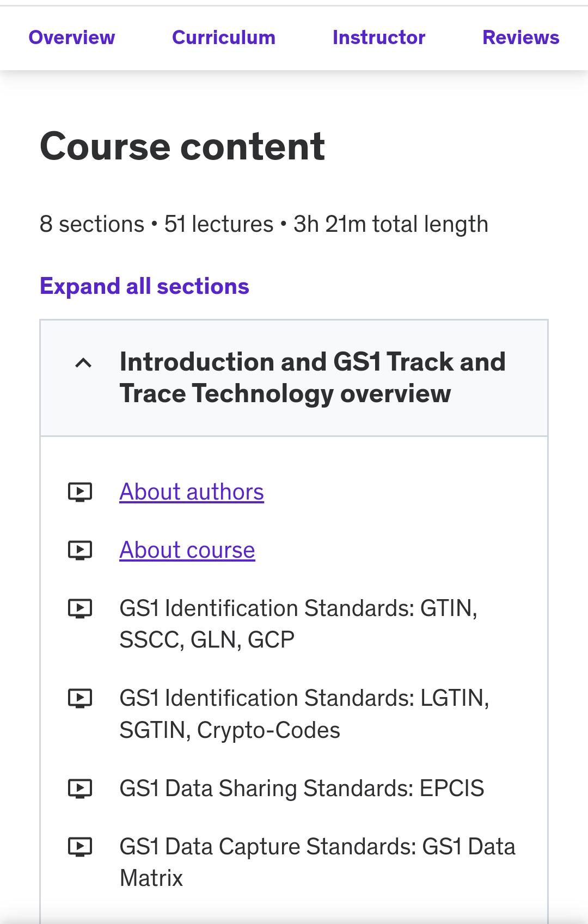
Task: Click video icon beside EPCIS lecture
Action: (x=80, y=789)
